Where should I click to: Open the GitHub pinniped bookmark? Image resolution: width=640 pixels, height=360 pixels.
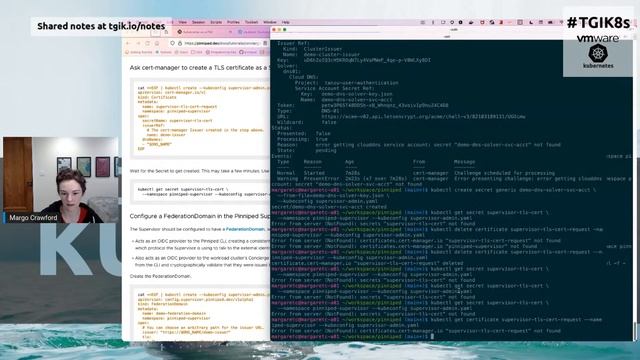[248, 52]
